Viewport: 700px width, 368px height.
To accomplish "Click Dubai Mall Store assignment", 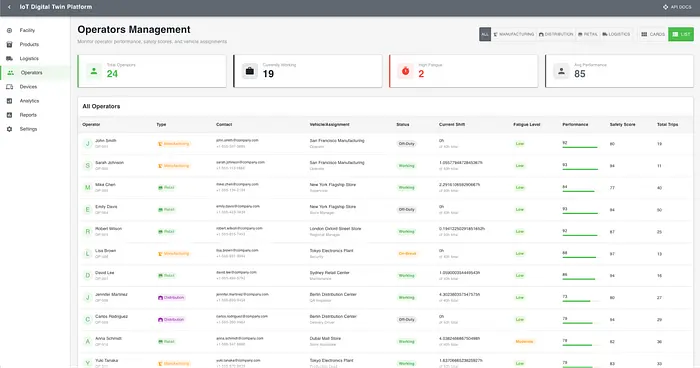I will [x=325, y=339].
